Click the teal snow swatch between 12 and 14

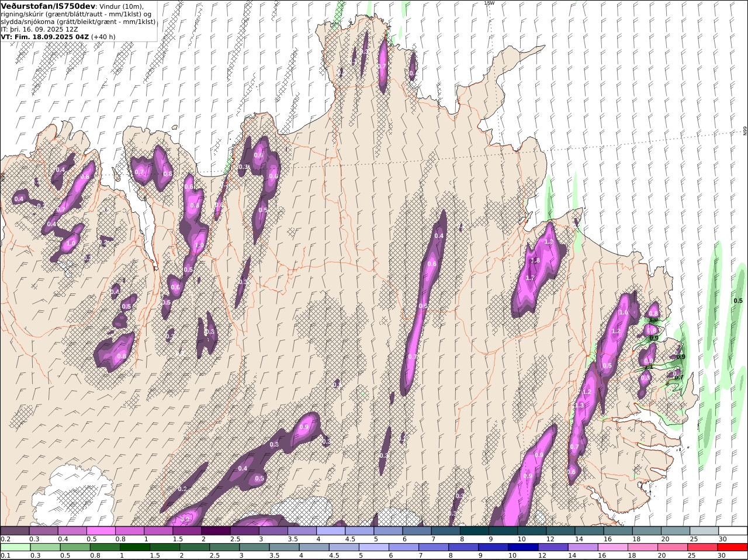click(560, 531)
